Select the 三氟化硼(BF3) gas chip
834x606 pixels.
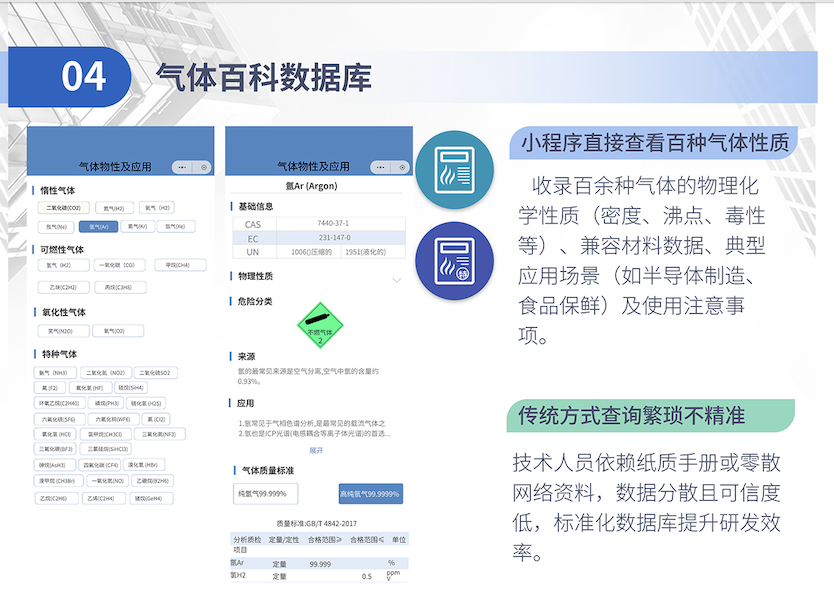click(x=56, y=449)
